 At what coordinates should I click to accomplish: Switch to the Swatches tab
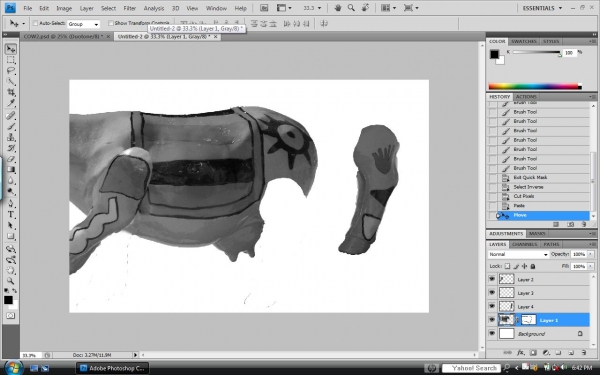(x=524, y=41)
